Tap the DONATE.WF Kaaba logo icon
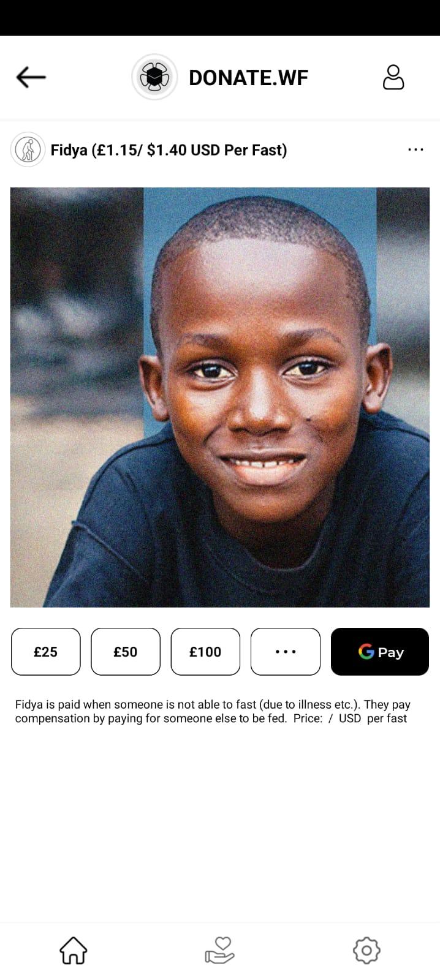The image size is (440, 980). click(x=154, y=77)
